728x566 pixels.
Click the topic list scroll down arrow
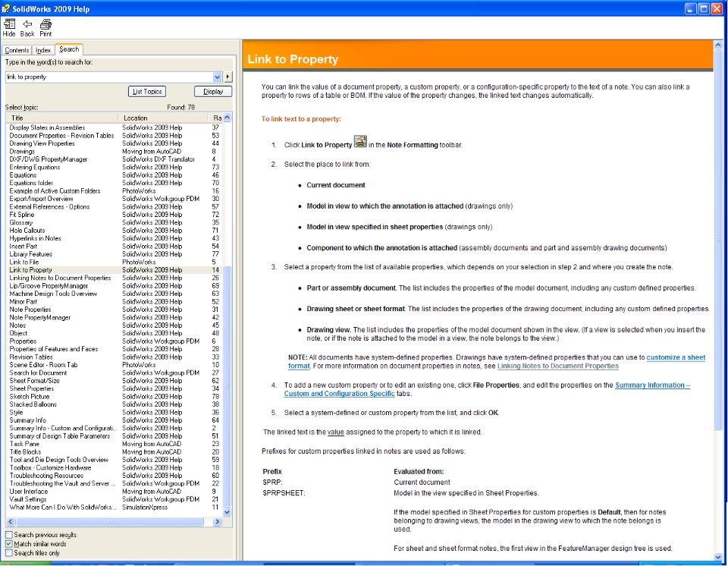pyautogui.click(x=227, y=512)
